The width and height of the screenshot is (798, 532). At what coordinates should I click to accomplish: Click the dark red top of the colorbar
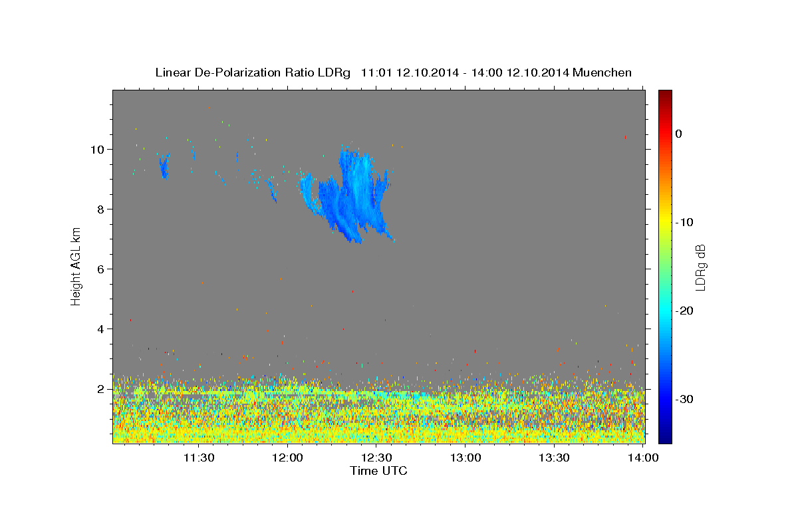click(665, 95)
